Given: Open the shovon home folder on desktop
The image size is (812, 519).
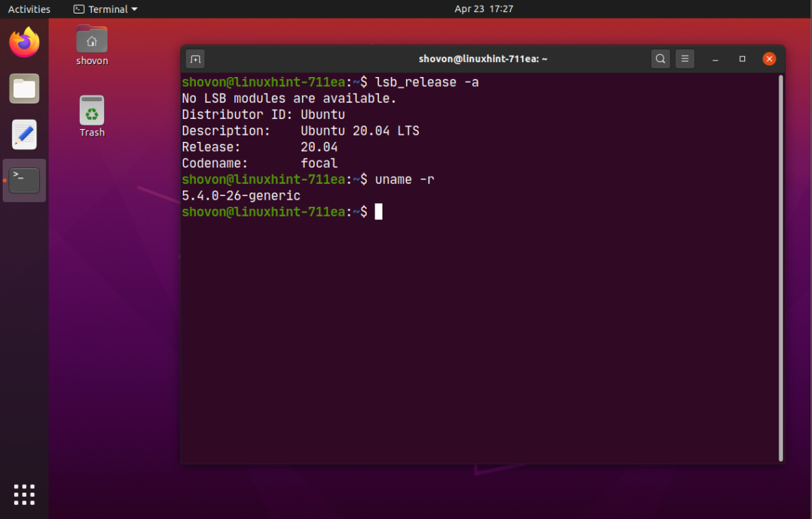Looking at the screenshot, I should (x=91, y=39).
